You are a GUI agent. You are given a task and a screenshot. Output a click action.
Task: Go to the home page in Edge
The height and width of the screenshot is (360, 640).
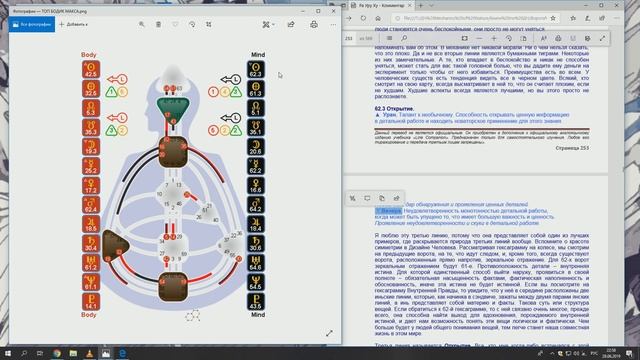coord(378,18)
